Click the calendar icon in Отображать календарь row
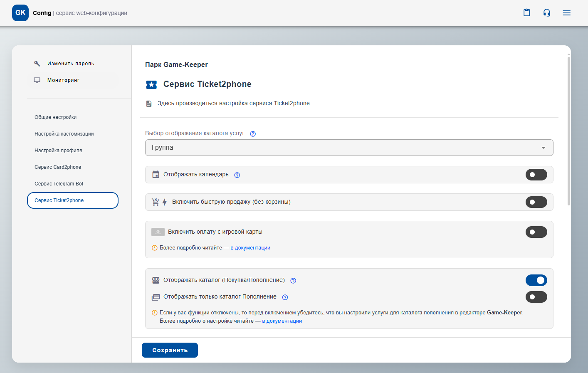Viewport: 588px width, 373px height. [156, 175]
